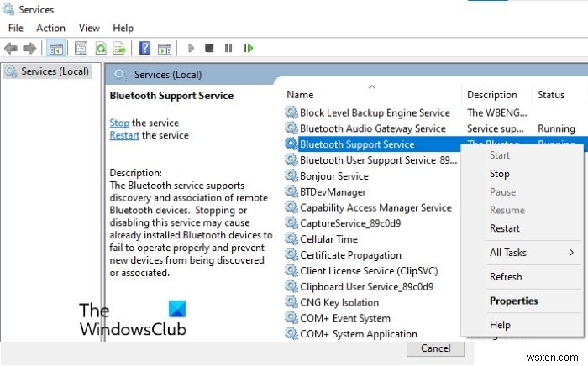Click the Forward arrow toolbar icon
The width and height of the screenshot is (588, 366).
[x=29, y=49]
